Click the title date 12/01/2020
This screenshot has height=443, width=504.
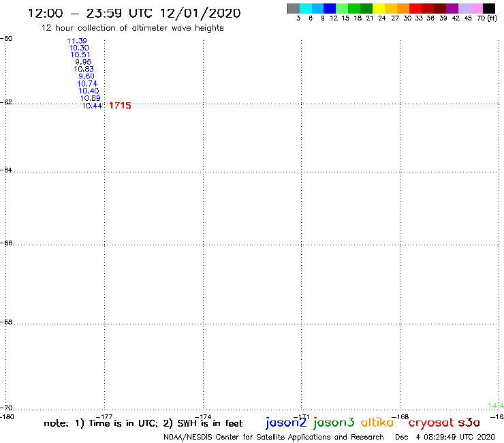(200, 13)
